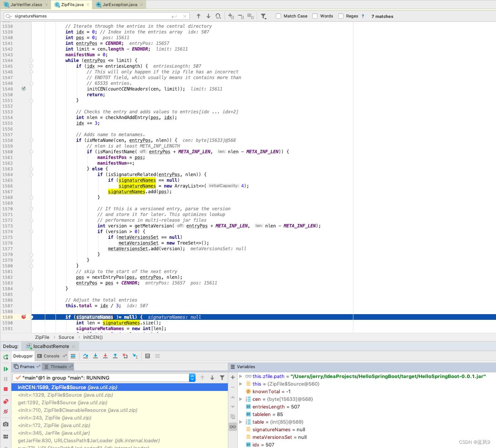Viewport: 496px width, 448px height.
Task: Switch to the ZipFile.java tab
Action: (x=72, y=5)
